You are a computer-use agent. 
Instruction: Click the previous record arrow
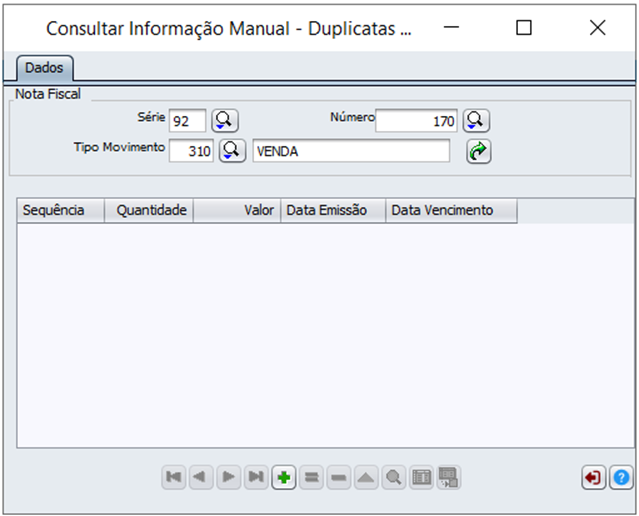pos(201,478)
